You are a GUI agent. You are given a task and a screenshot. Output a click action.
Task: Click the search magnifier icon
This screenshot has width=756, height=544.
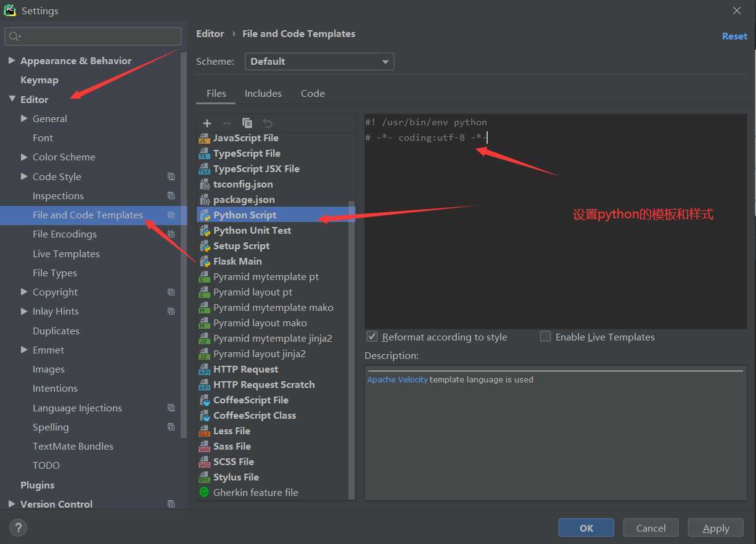pos(15,36)
